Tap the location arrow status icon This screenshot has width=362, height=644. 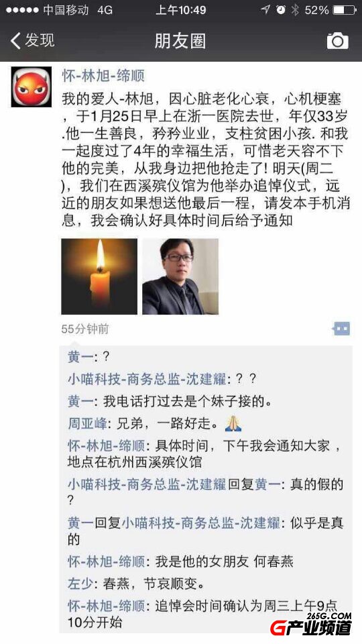click(x=266, y=10)
